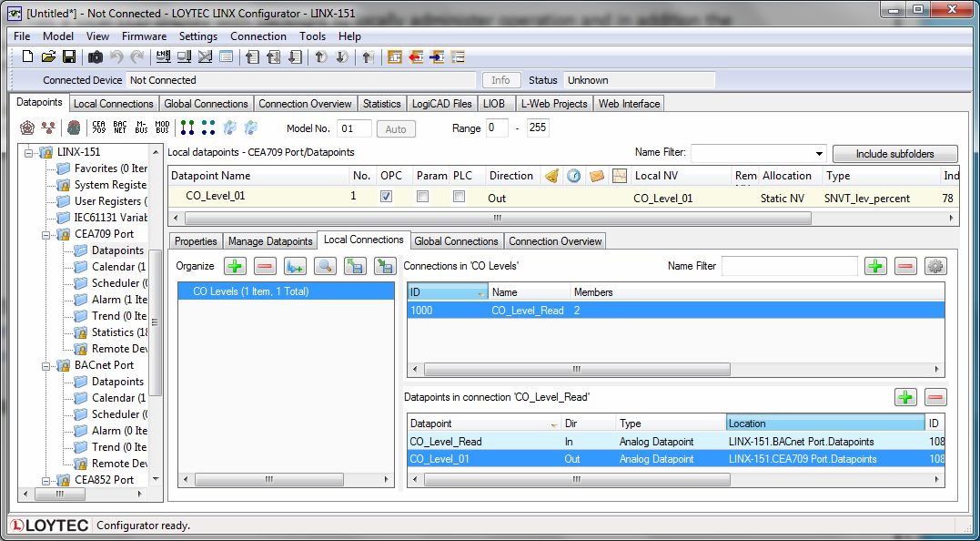Click the New file icon in the toolbar
The width and height of the screenshot is (980, 541).
point(27,56)
